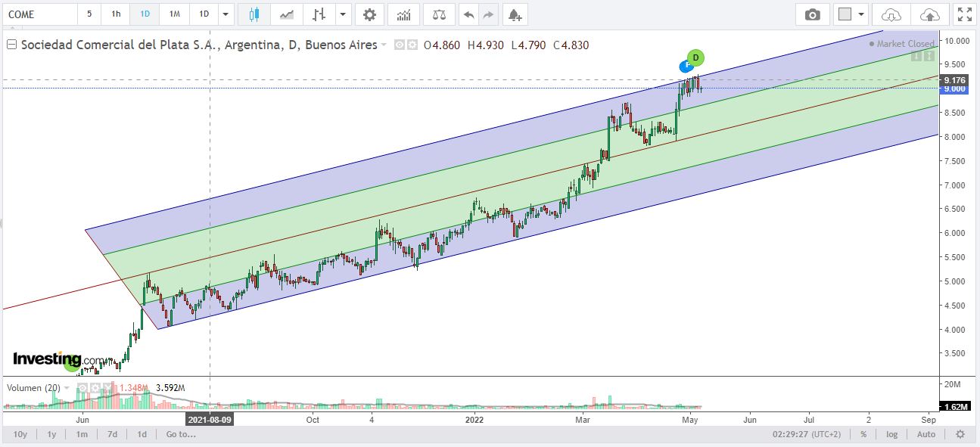Open main symbol format settings gear
Screen dimensions: 980x447
pyautogui.click(x=412, y=45)
